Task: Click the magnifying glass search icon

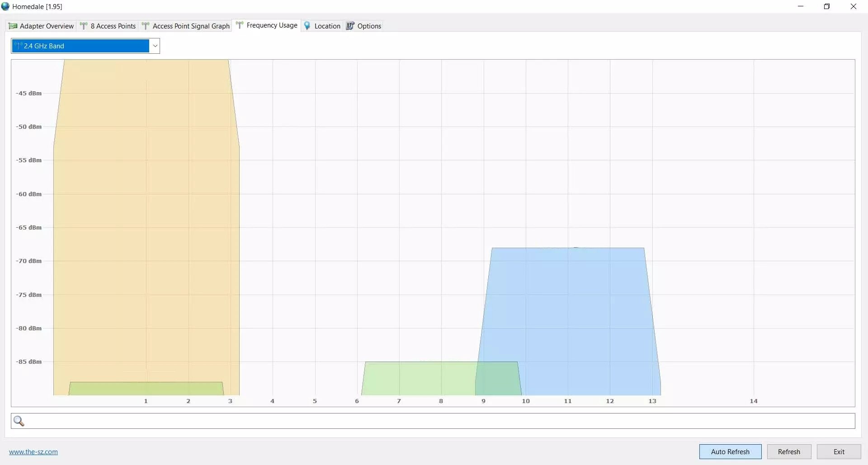Action: [x=19, y=421]
